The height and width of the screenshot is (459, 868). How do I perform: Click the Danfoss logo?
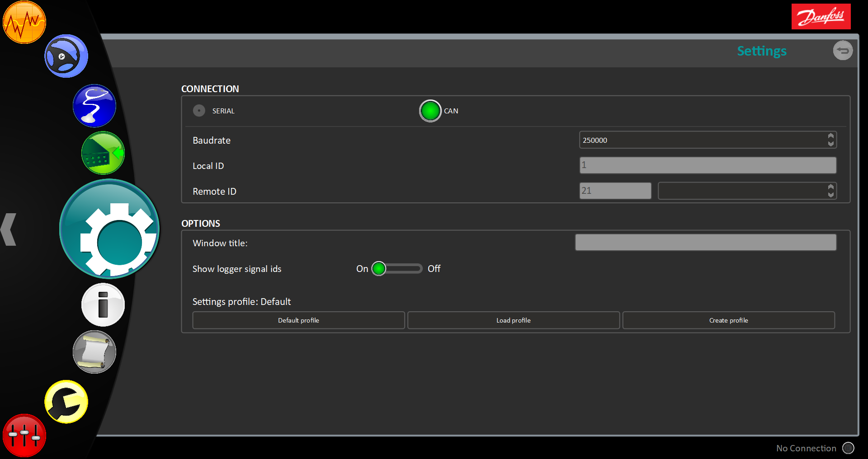821,17
